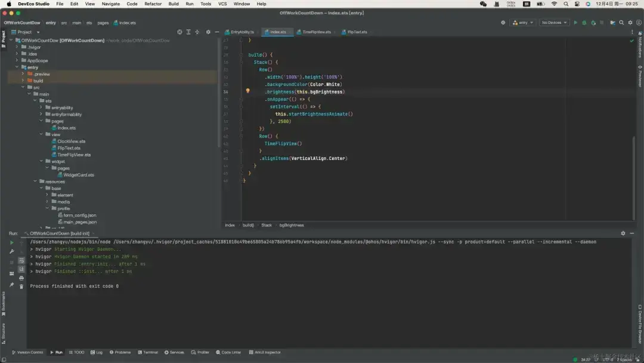Toggle soft-wrap in Run console
The height and width of the screenshot is (363, 644).
pos(21,260)
